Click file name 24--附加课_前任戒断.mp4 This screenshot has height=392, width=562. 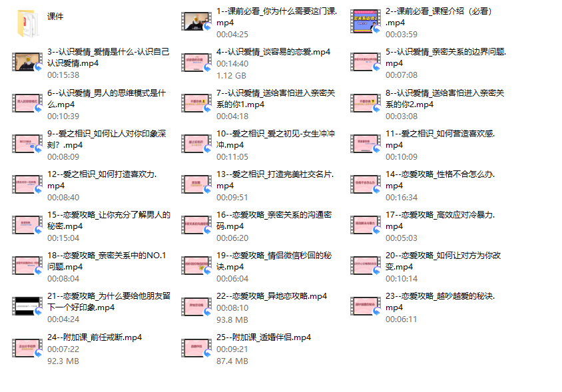pyautogui.click(x=95, y=337)
